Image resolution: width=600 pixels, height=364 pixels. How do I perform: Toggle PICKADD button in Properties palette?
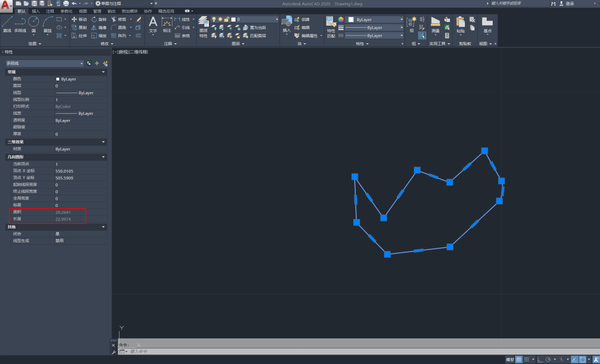[x=89, y=63]
